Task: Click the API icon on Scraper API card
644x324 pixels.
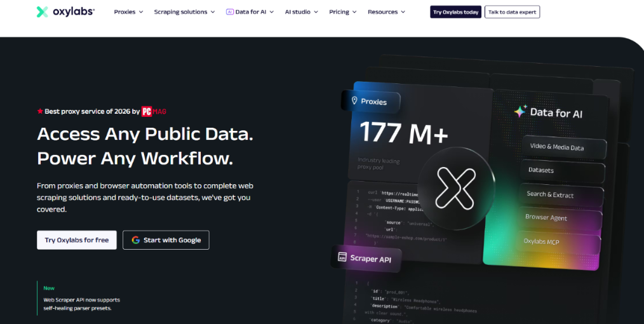Action: point(342,259)
